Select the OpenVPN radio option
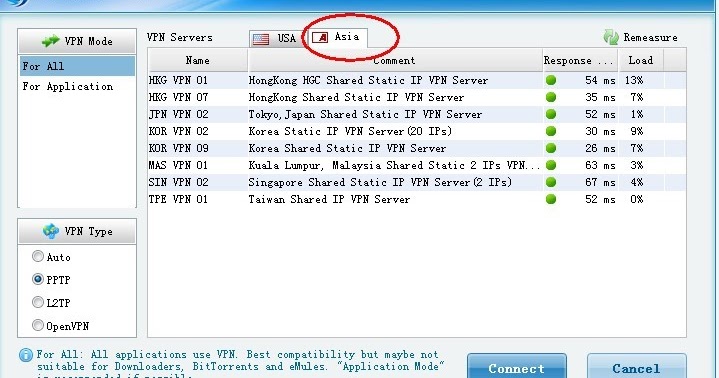The image size is (719, 378). click(38, 325)
